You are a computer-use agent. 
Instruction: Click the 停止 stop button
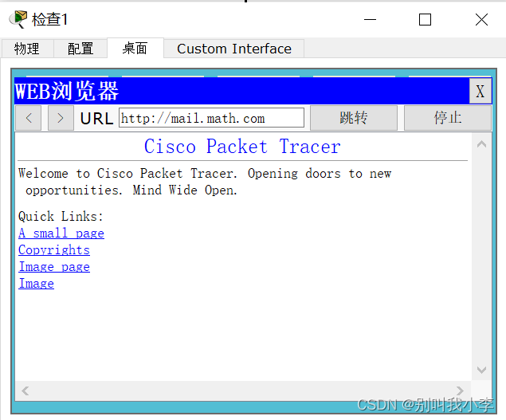pos(448,118)
